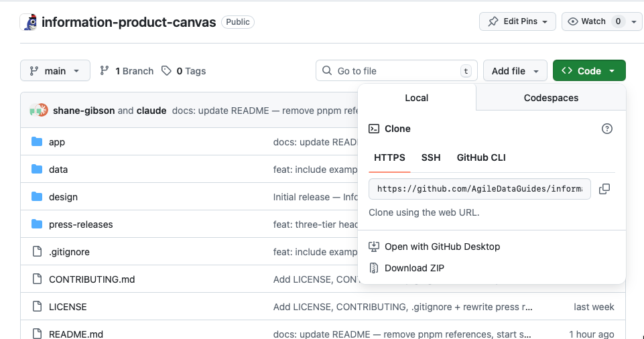This screenshot has height=339, width=644.
Task: Click the copy URL to clipboard icon
Action: tap(604, 189)
